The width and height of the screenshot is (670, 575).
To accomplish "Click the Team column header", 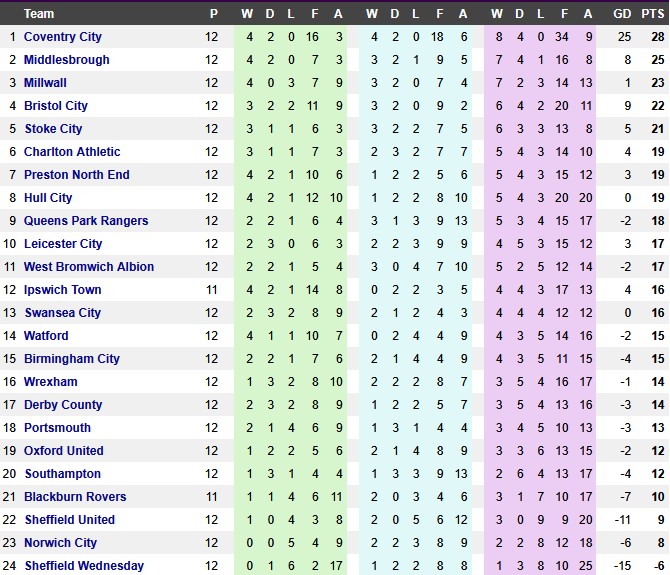I will 39,14.
